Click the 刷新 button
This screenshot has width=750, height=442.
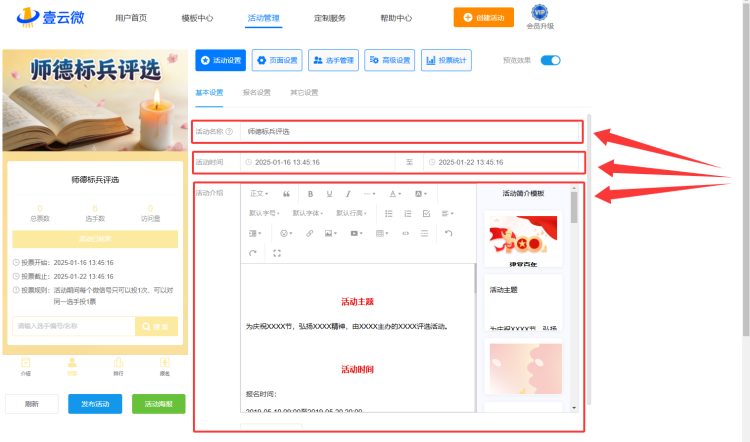32,404
